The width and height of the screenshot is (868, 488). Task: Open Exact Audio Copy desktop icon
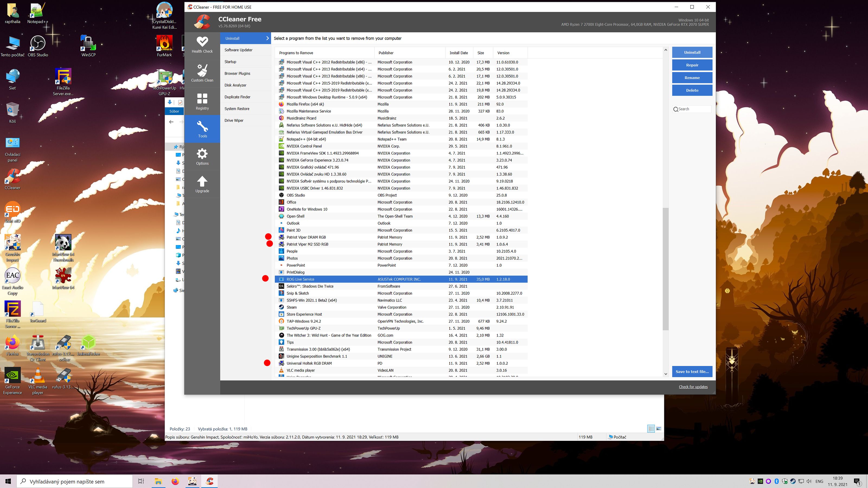[12, 281]
